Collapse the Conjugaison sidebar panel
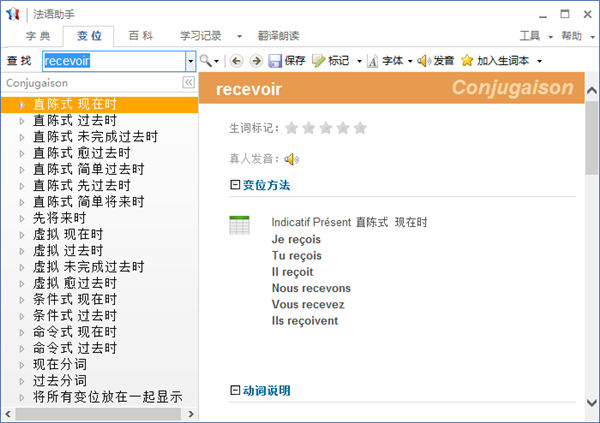The height and width of the screenshot is (423, 600). coord(188,83)
